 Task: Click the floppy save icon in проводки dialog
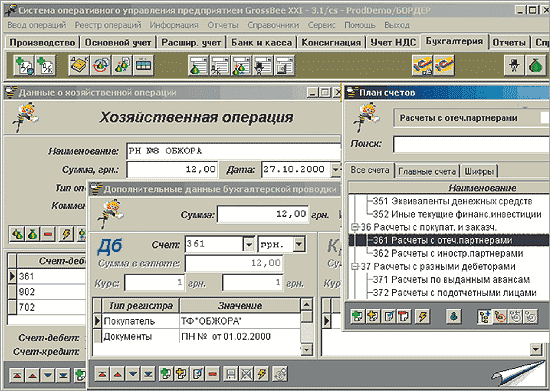230,374
